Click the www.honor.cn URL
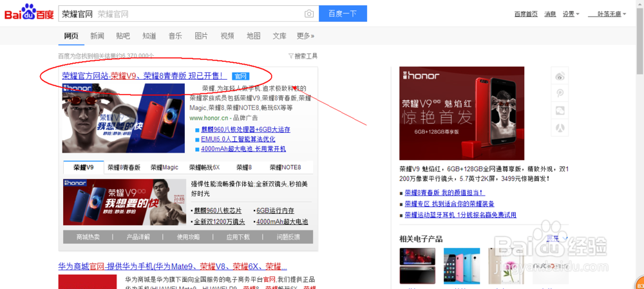Screen dimensions: 644x289 (x=209, y=118)
